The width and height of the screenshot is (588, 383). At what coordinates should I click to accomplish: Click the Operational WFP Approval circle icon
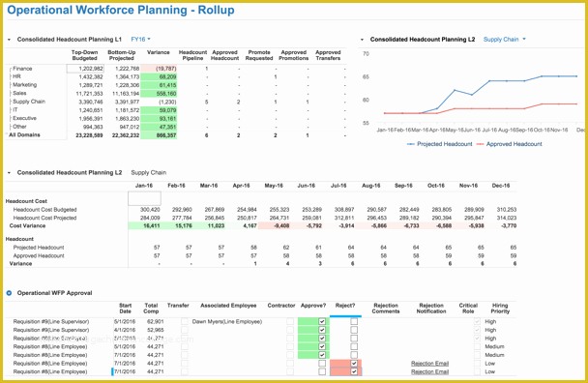click(x=9, y=293)
